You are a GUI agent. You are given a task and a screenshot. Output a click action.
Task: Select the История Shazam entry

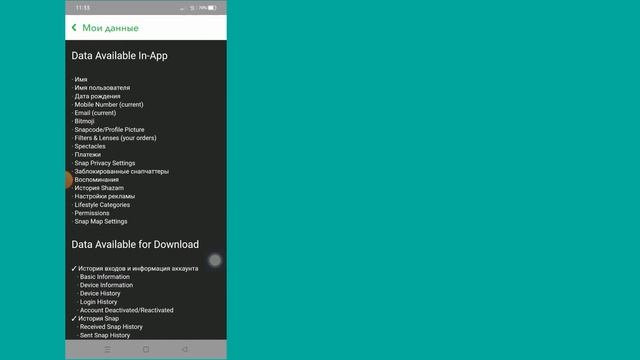tap(99, 188)
